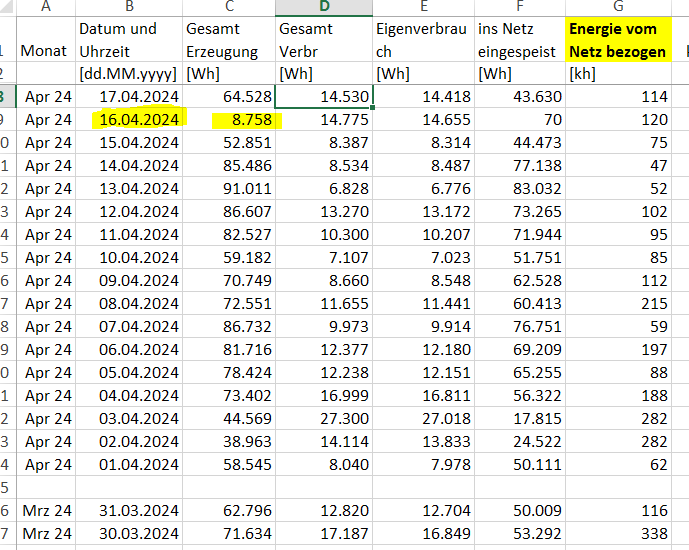The width and height of the screenshot is (689, 550).
Task: Select cell with value 81.716
Action: click(x=229, y=350)
